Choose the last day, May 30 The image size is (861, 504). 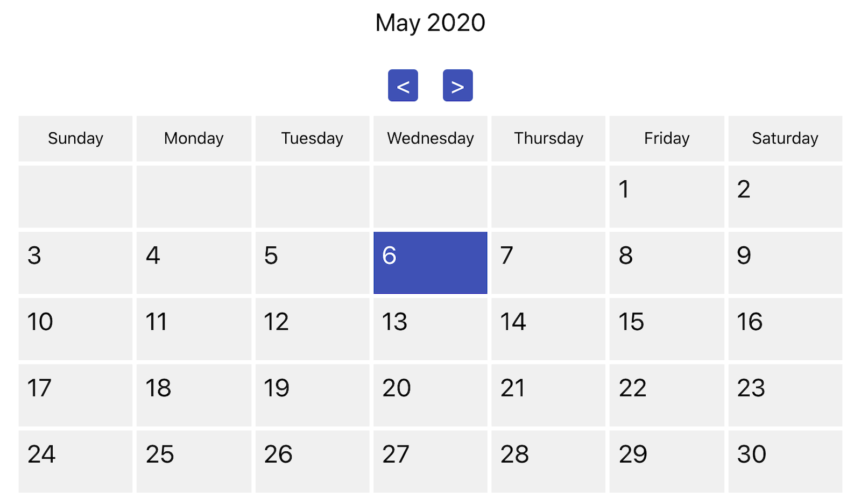785,461
